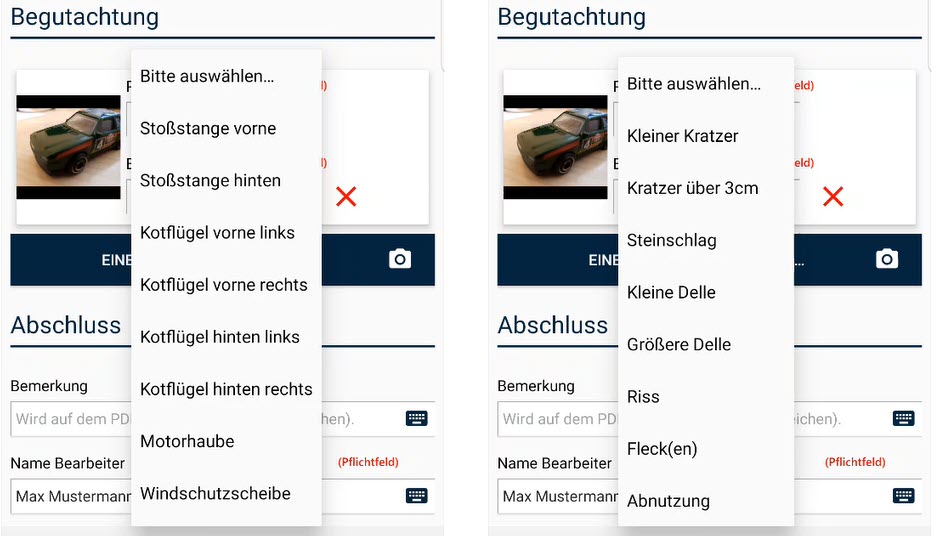Select 'Bitte auswählen…' in right dropdown
Image resolution: width=932 pixels, height=536 pixels.
(694, 84)
